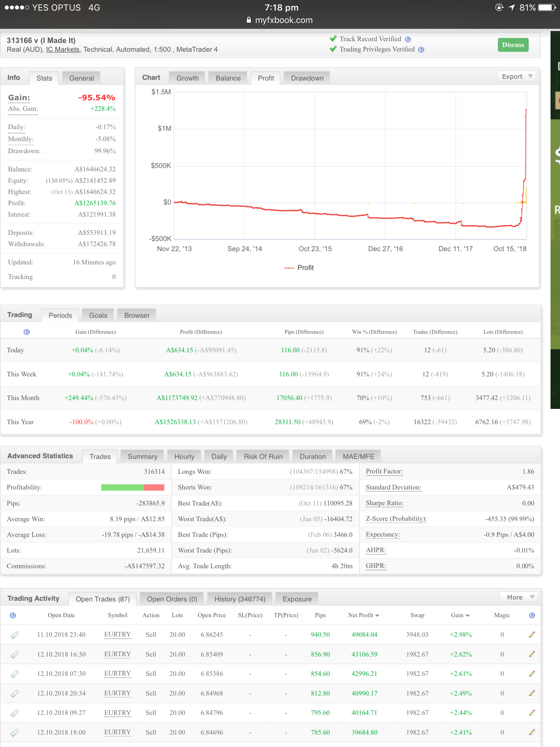Click the Trading periods help icon
560x747 pixels.
click(27, 332)
